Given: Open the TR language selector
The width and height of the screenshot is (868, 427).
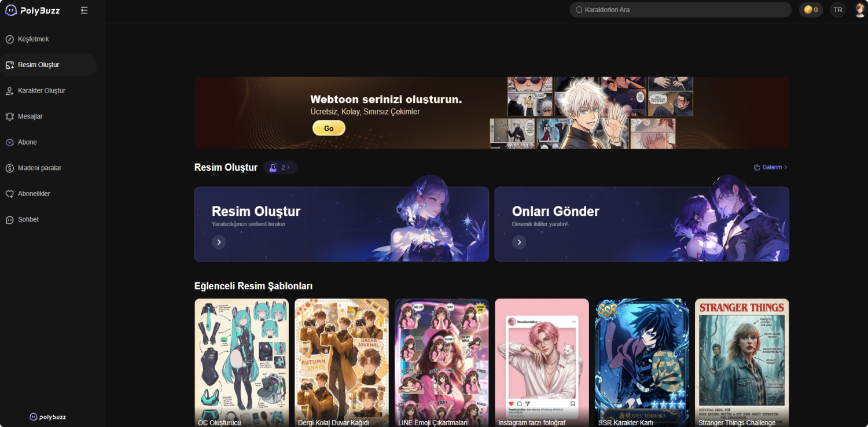Looking at the screenshot, I should (838, 10).
